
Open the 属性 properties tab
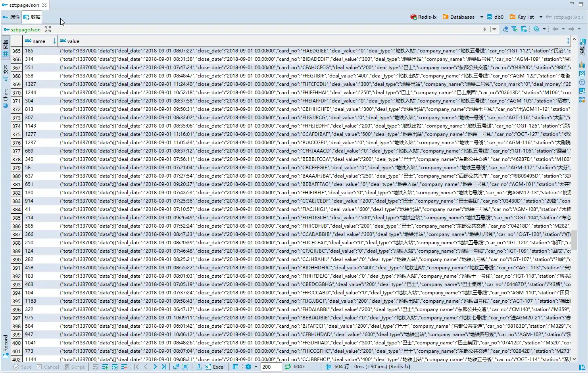click(x=12, y=17)
